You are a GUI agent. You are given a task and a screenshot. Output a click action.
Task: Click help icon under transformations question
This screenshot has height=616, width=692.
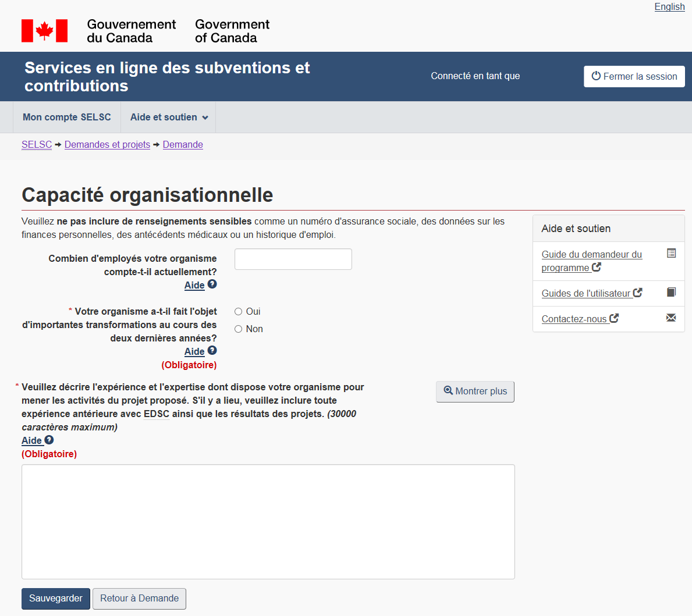pyautogui.click(x=212, y=351)
